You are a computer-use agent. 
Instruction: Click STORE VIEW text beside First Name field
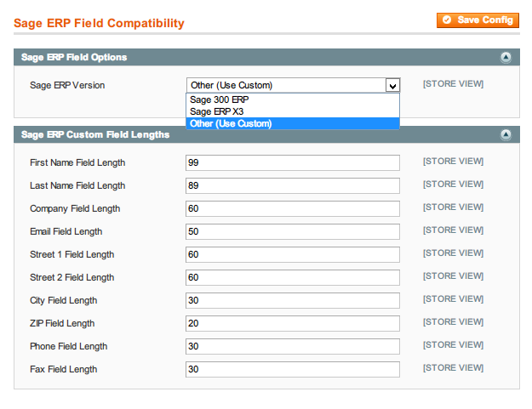[453, 162]
